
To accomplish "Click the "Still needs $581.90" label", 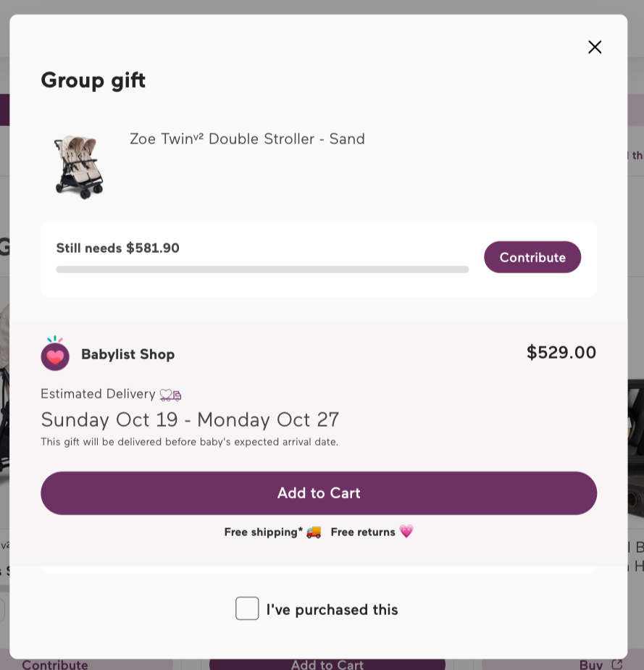I will coord(118,248).
